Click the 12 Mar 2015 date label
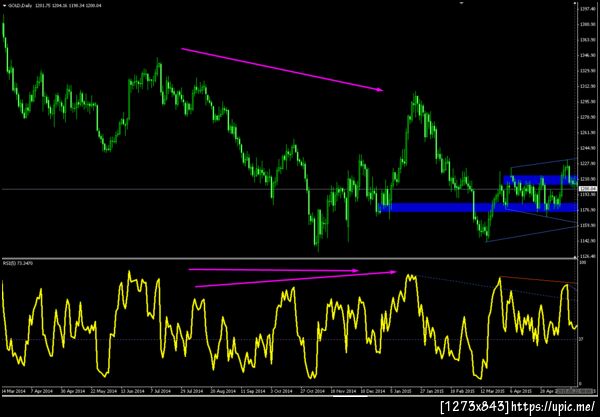Viewport: 600px width, 417px height. 492,391
